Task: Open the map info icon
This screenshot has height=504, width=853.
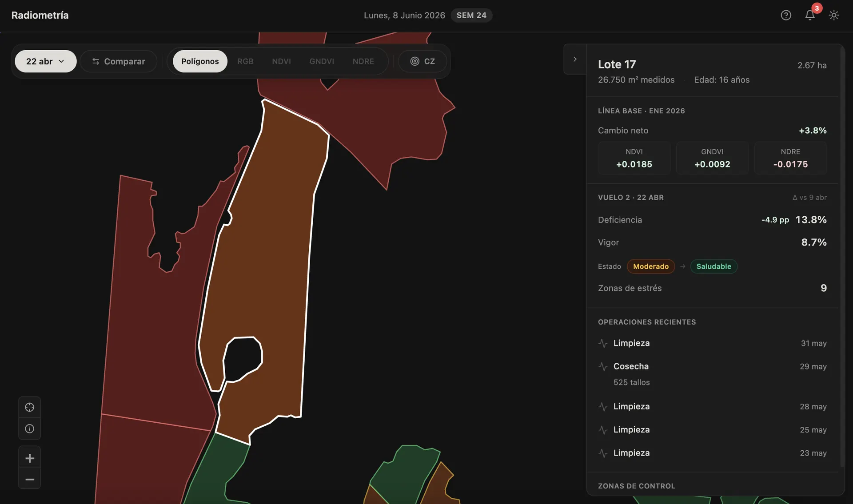Action: (30, 429)
